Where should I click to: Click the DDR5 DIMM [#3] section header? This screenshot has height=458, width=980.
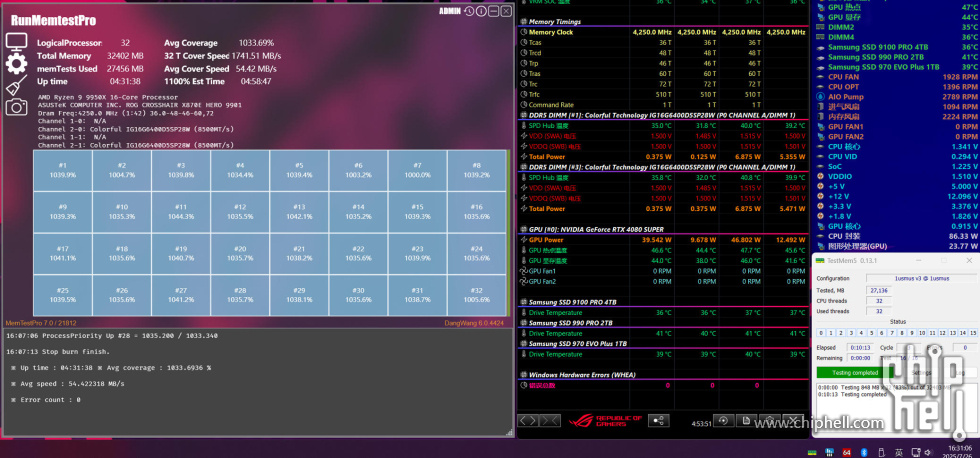coord(663,167)
